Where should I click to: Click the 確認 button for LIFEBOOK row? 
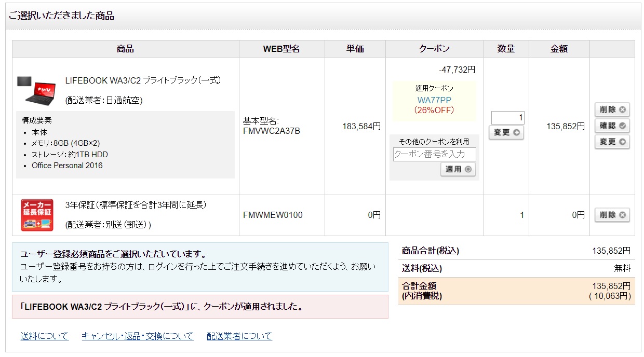click(x=612, y=126)
